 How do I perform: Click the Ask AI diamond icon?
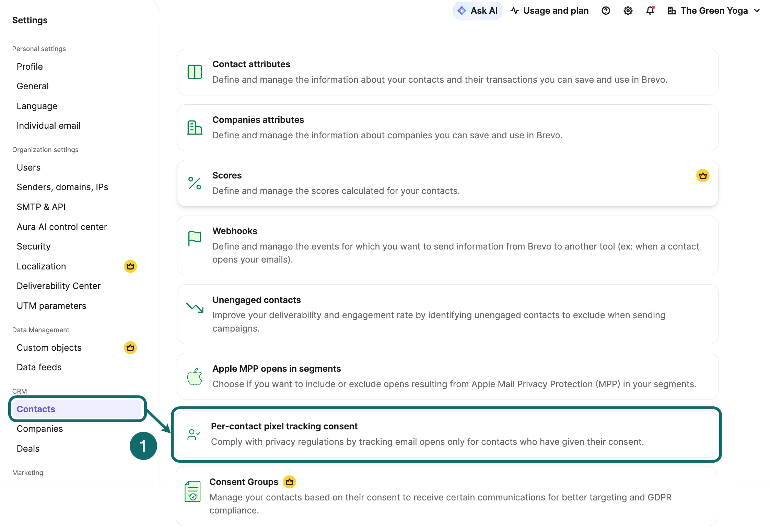(x=462, y=11)
